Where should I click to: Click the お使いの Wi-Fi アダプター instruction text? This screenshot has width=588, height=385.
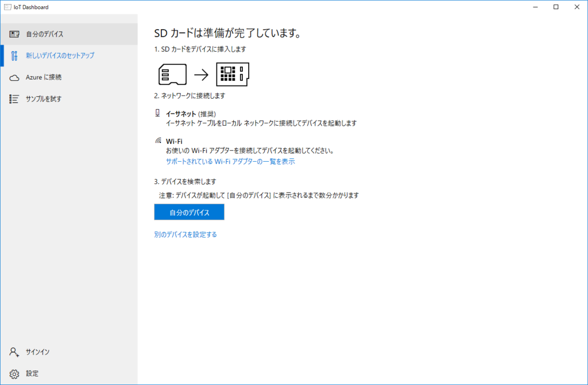(x=250, y=151)
